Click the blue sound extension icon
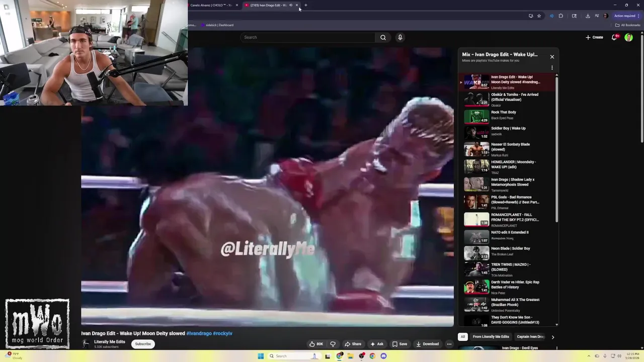644x362 pixels. coord(551,16)
